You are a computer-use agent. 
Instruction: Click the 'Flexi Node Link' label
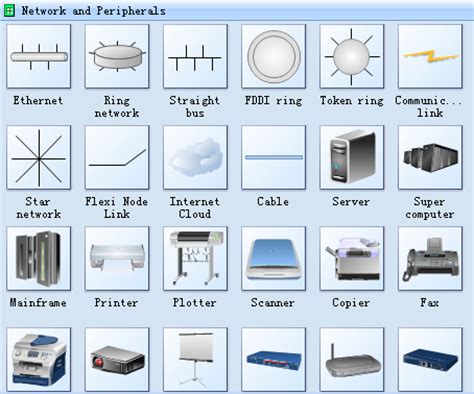coord(116,208)
